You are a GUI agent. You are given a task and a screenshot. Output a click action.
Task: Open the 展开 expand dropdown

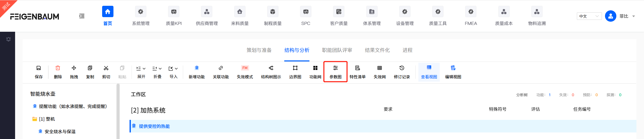141,72
